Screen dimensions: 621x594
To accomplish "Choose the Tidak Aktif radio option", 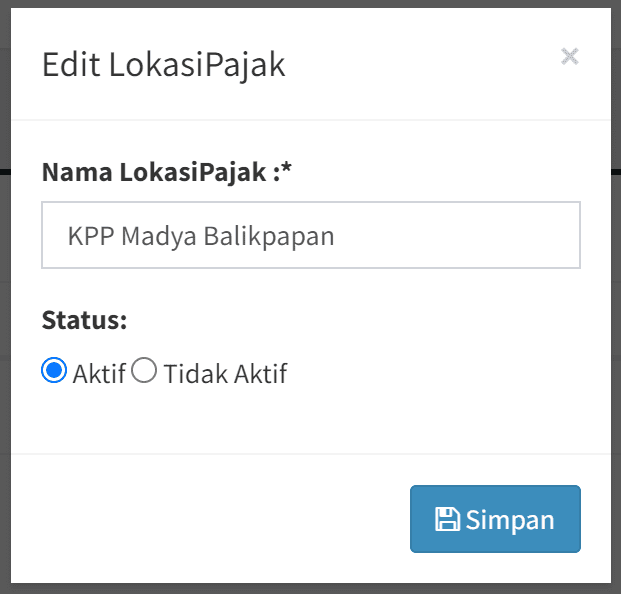I will pos(145,371).
